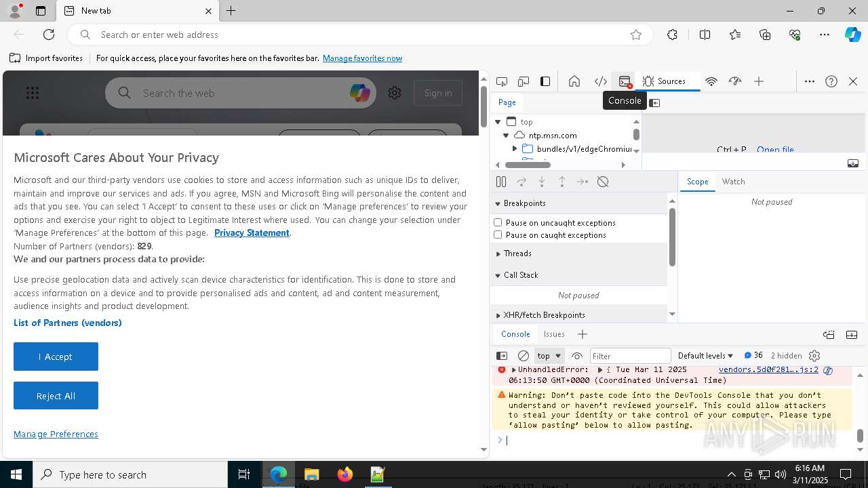
Task: Open the MSN apps grid launcher
Action: pyautogui.click(x=33, y=93)
